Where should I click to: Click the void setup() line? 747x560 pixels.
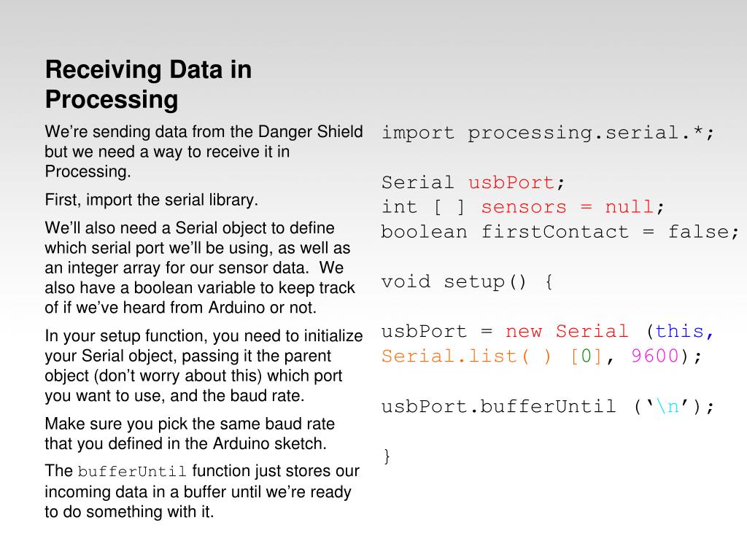pos(467,281)
